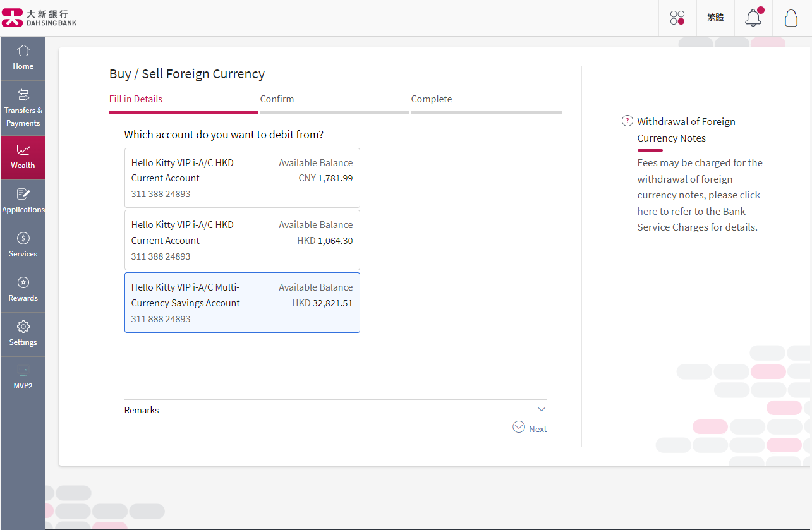Viewport: 812px width, 530px height.
Task: Select the Complete step
Action: pos(432,99)
